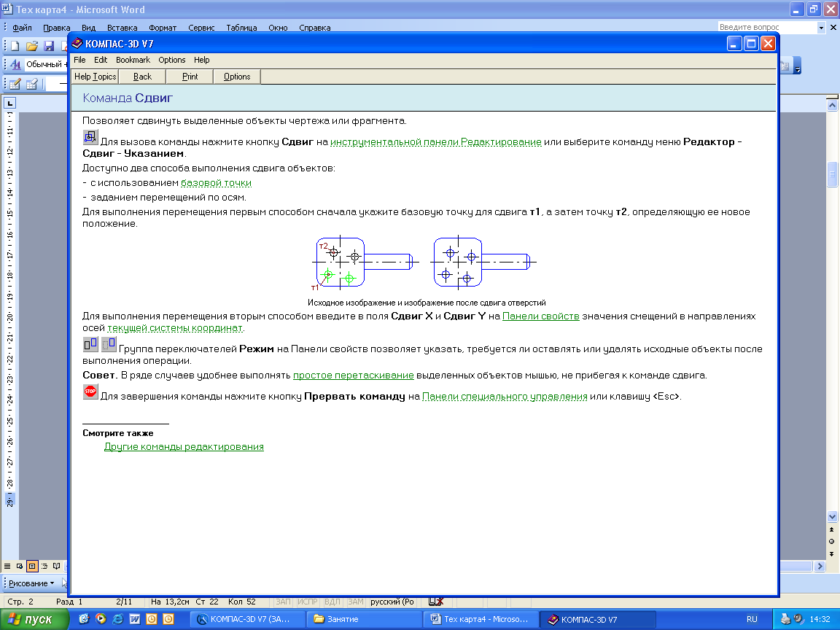Open the Edit menu in KOMPAS help
840x630 pixels.
point(100,60)
